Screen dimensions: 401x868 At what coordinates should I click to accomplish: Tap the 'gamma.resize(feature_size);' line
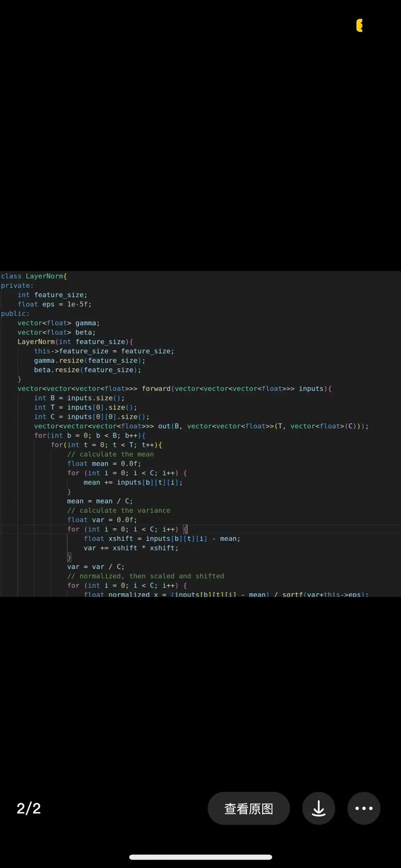90,361
